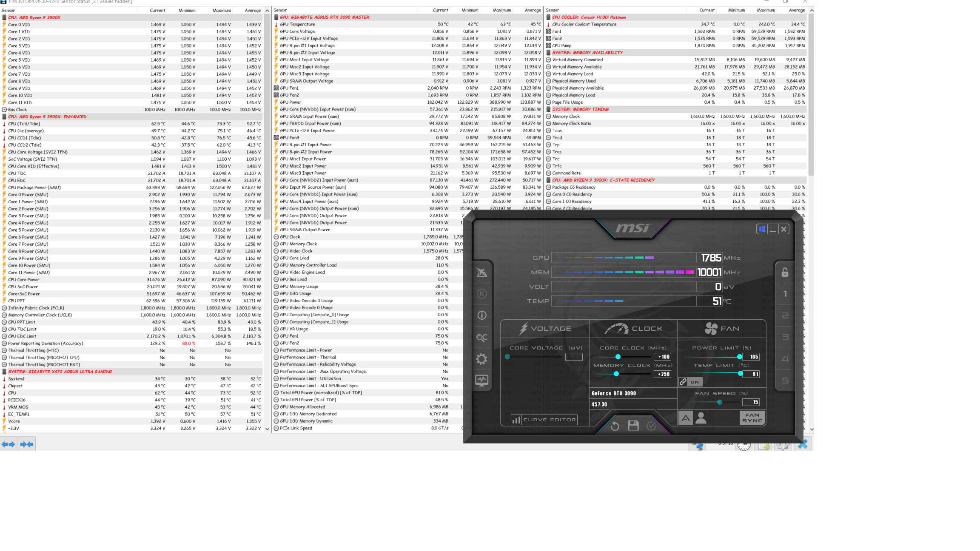980x551 pixels.
Task: Click cooler Fan1 row icon in Corsair section
Action: [548, 31]
